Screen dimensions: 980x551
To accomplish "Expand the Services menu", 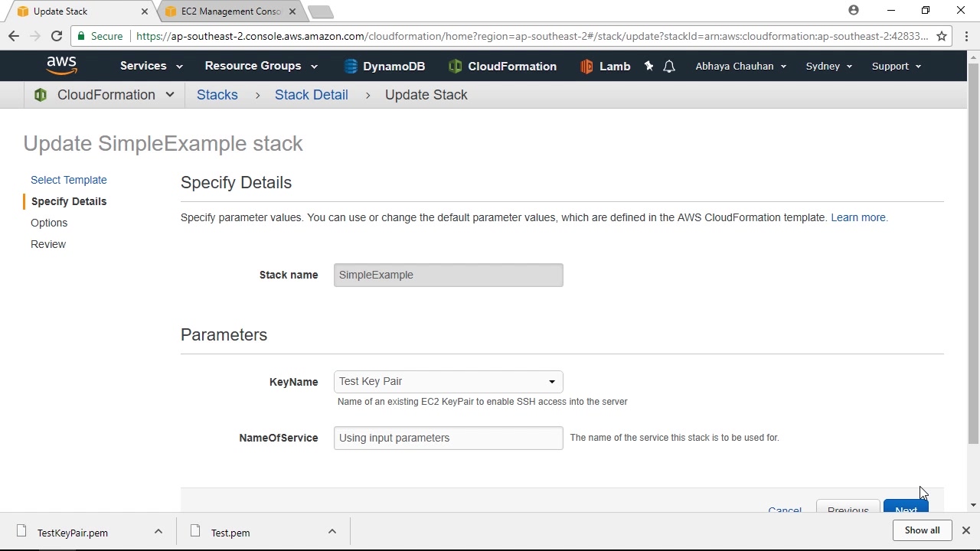I will tap(151, 66).
